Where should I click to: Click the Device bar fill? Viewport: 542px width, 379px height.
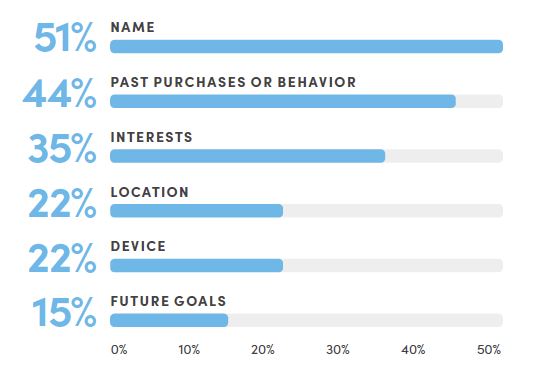196,265
